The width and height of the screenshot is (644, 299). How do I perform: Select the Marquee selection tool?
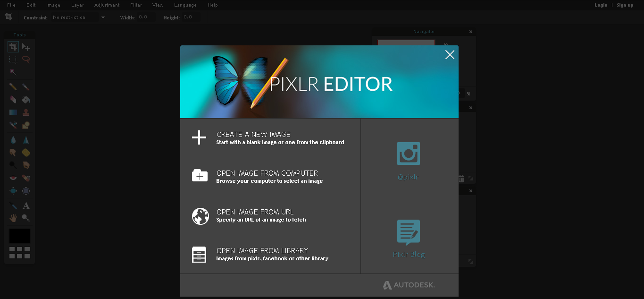(13, 60)
